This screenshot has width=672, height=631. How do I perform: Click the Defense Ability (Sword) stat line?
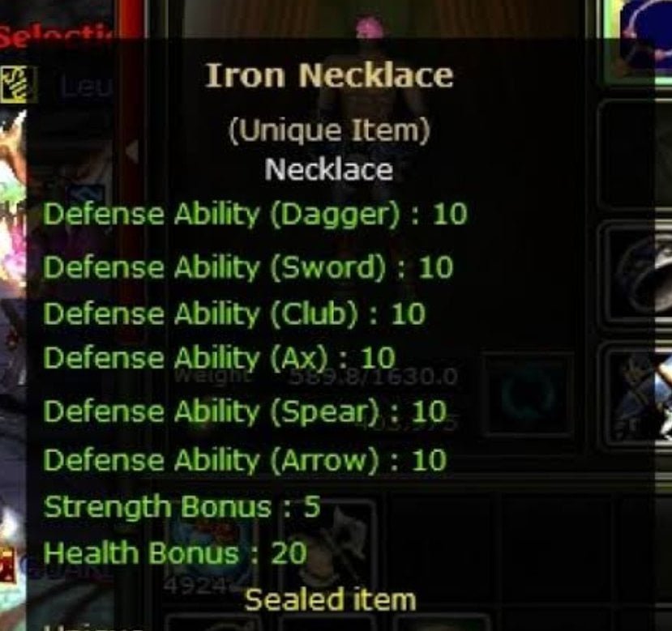click(x=248, y=267)
